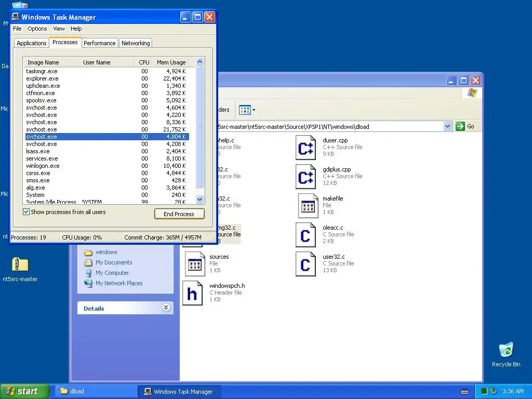Select the alg.exe process row
532x399 pixels.
[x=107, y=188]
